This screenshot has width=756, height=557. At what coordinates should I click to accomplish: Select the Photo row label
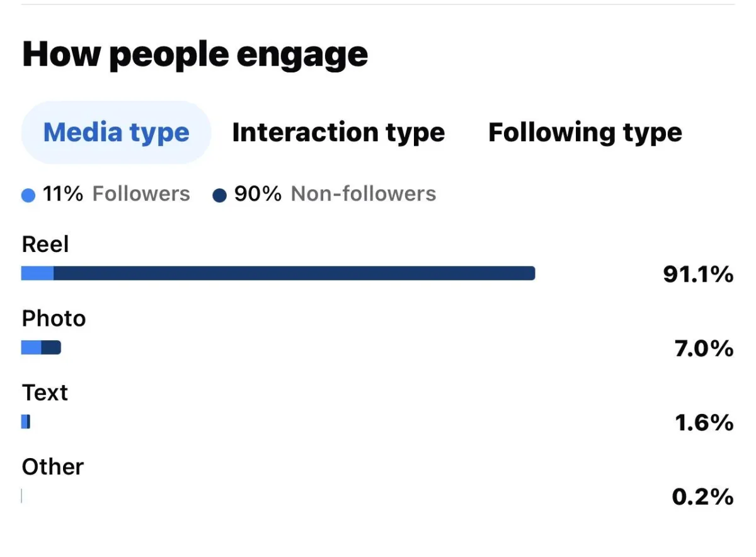coord(54,319)
